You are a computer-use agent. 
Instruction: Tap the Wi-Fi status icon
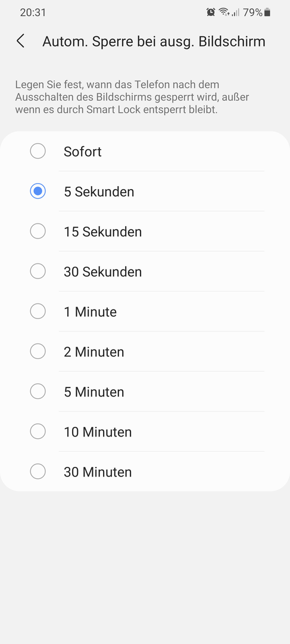coord(224,13)
